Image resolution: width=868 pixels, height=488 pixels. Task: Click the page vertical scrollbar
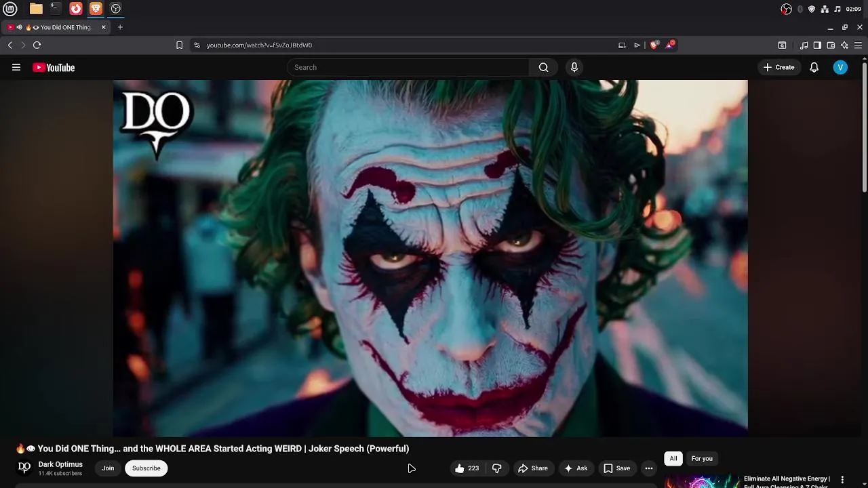click(x=865, y=129)
